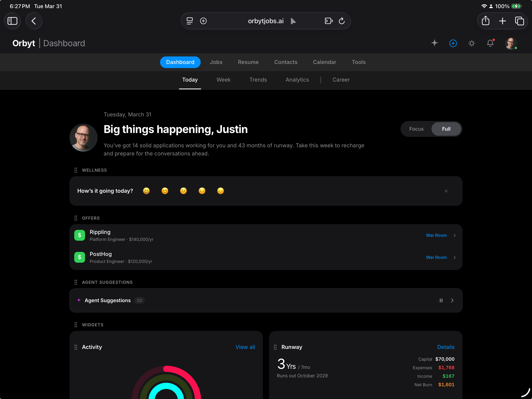Open display brightness settings via sun icon
The width and height of the screenshot is (532, 399).
(x=472, y=43)
